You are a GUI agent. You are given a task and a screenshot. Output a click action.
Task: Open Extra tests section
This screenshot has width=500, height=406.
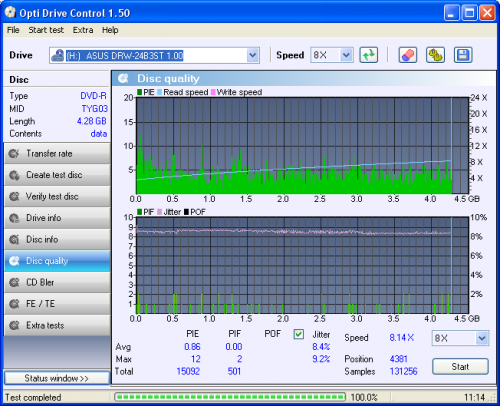(57, 325)
